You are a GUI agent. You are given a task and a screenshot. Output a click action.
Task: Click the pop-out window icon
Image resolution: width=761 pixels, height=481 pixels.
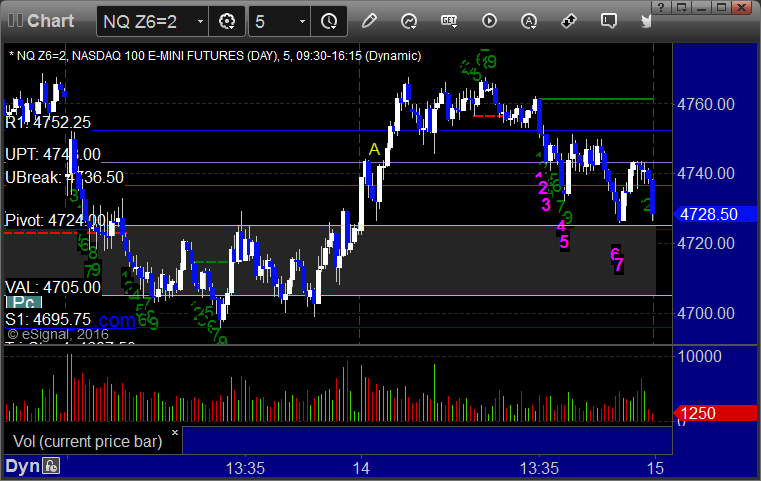(681, 7)
